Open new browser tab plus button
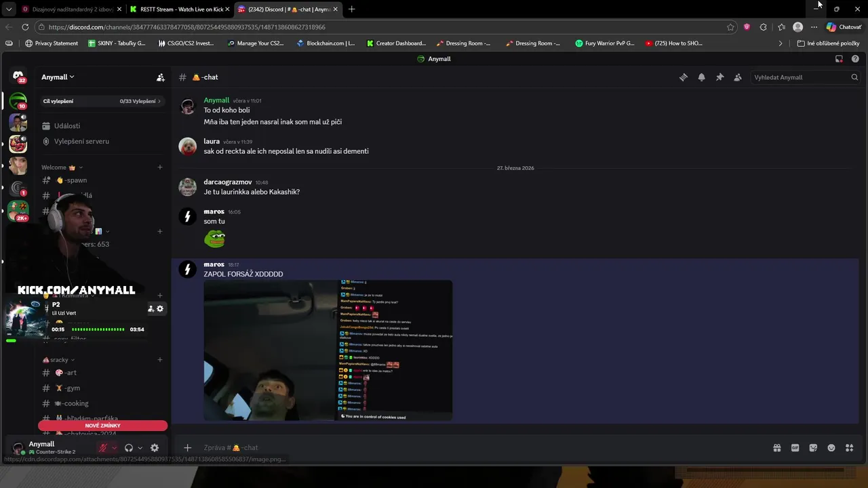 pyautogui.click(x=351, y=9)
